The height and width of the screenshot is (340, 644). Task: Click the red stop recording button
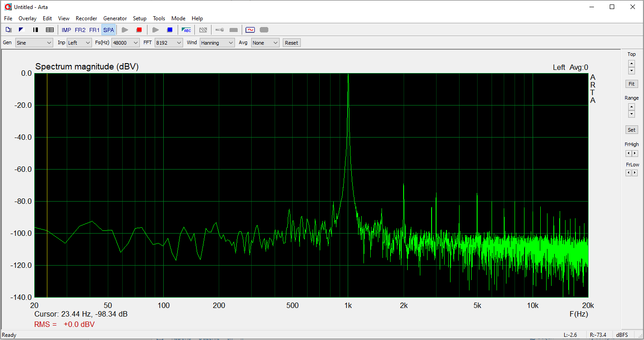click(x=139, y=30)
